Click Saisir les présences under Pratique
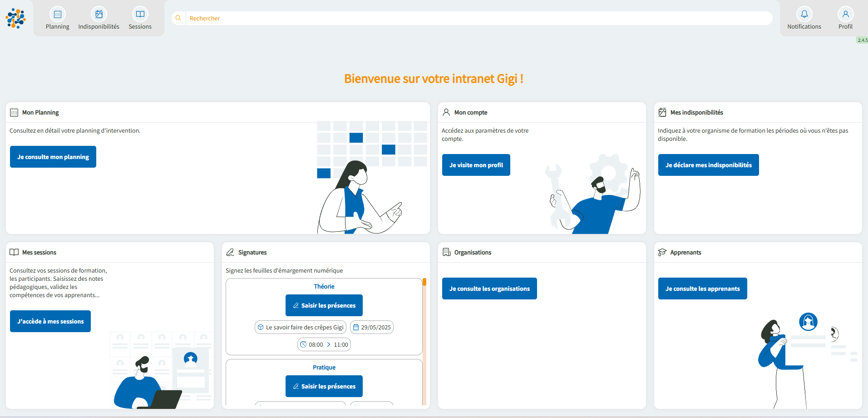868x418 pixels. (324, 386)
